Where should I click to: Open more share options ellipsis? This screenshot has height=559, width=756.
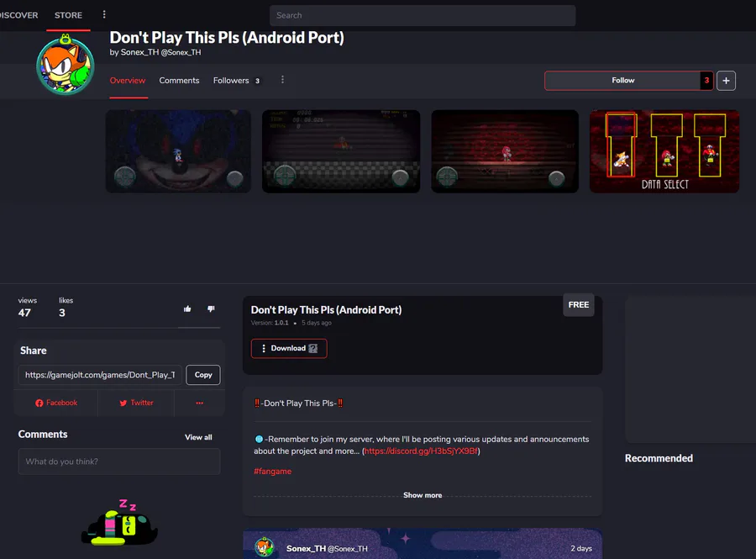pos(200,403)
